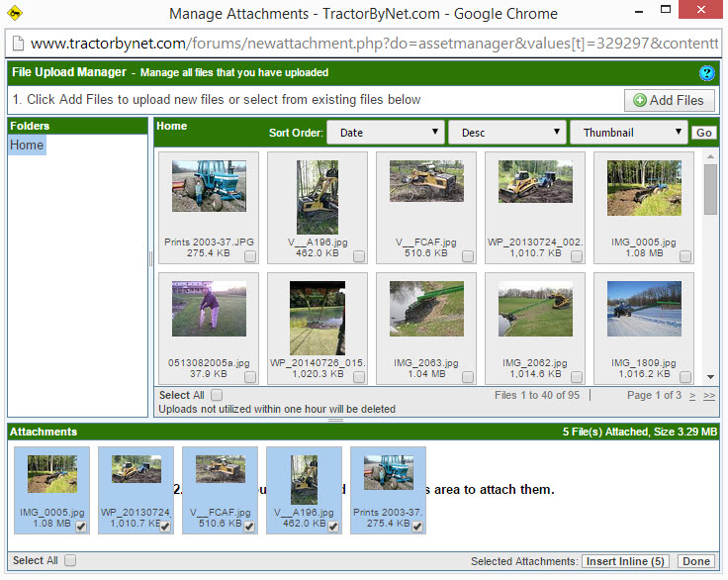Uncheck attached IMG_0005.jpg checkbox
This screenshot has height=580, width=728.
point(81,527)
